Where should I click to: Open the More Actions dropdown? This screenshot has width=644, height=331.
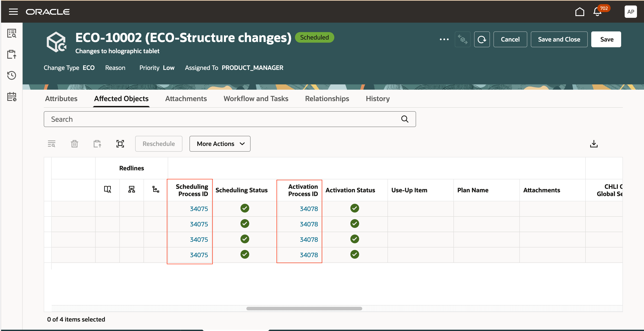click(x=220, y=144)
